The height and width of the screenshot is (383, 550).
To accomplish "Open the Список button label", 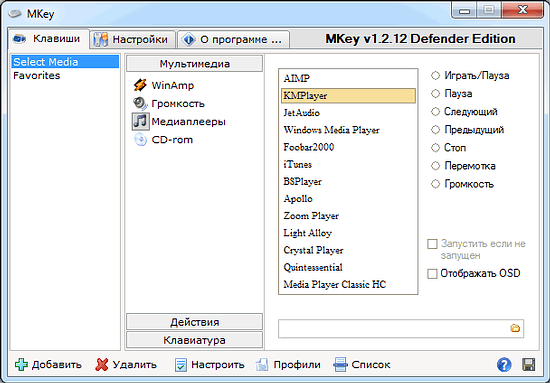I will (371, 365).
